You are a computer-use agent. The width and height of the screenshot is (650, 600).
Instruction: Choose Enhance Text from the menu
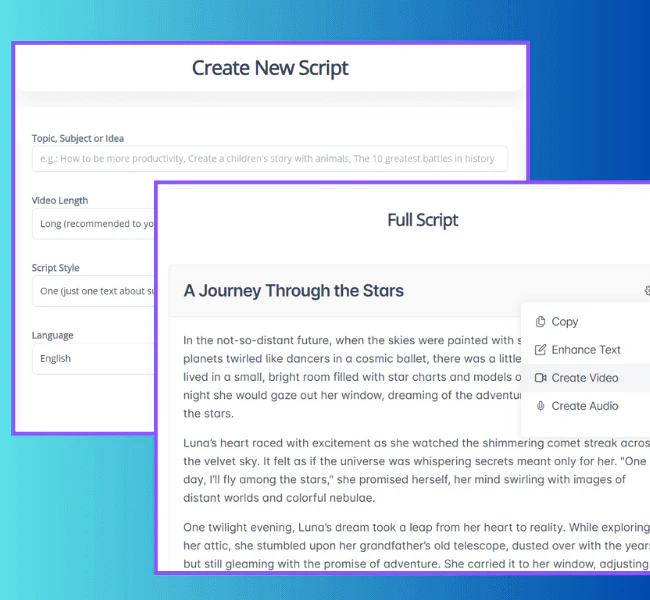[586, 350]
